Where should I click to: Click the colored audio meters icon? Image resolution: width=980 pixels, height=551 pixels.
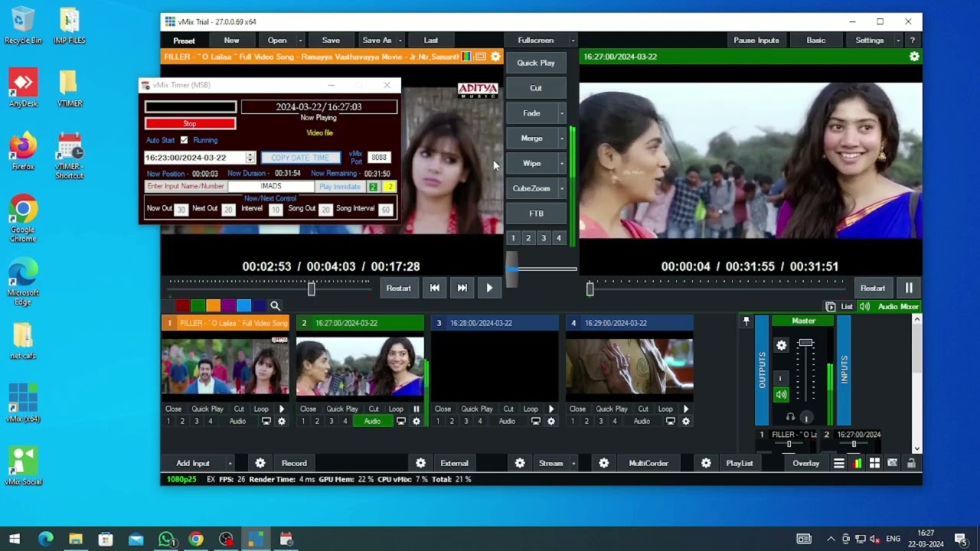click(857, 463)
